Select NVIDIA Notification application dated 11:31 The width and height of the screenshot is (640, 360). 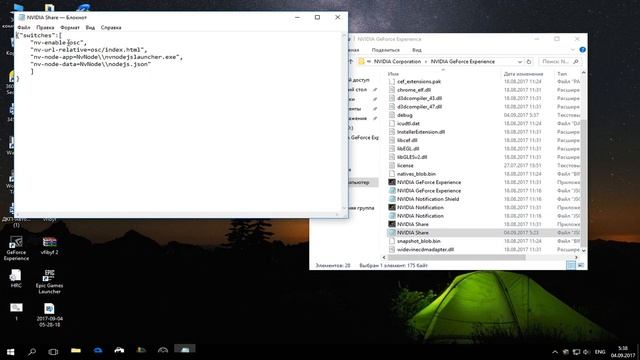(x=420, y=207)
